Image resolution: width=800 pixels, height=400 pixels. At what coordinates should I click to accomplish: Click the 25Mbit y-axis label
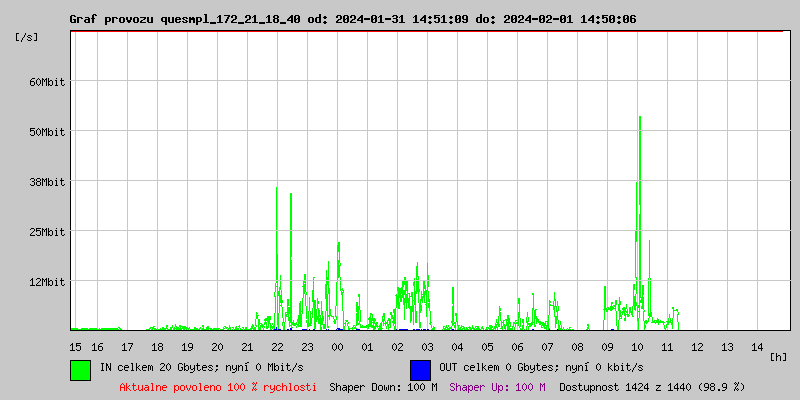click(46, 232)
